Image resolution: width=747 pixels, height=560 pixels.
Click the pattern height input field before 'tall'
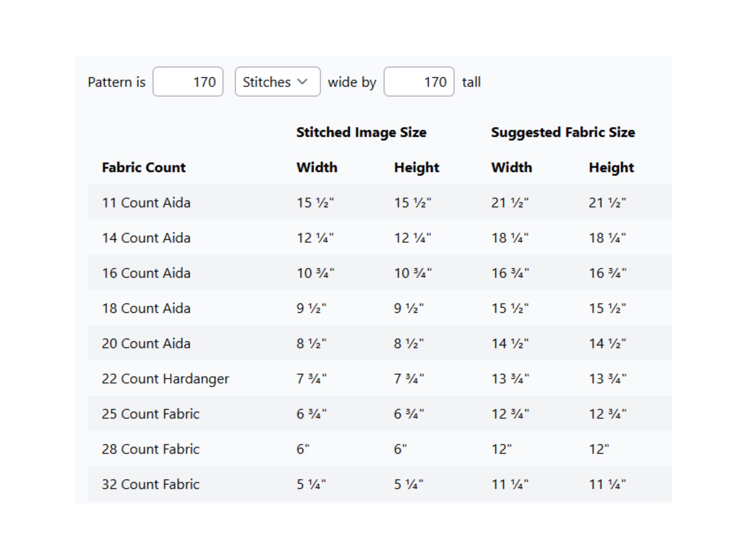[x=419, y=82]
